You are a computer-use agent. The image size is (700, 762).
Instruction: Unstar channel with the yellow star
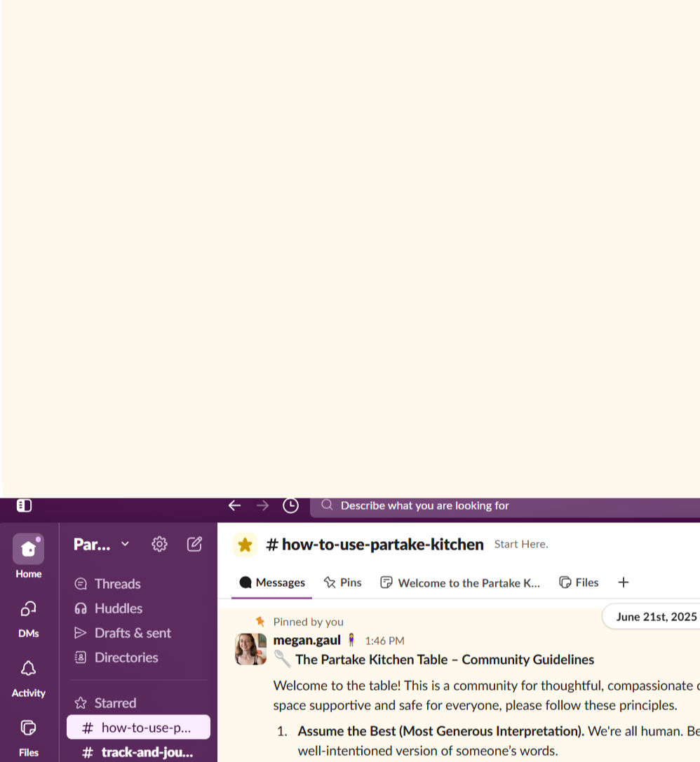coord(245,545)
